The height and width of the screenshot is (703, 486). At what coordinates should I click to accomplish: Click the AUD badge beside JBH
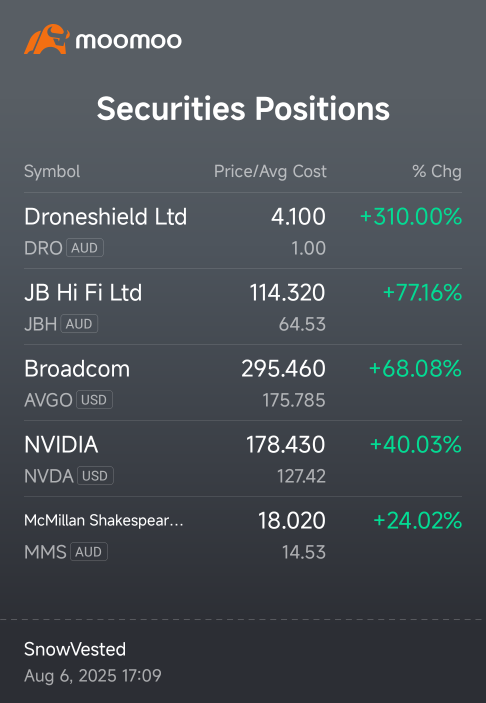click(79, 324)
